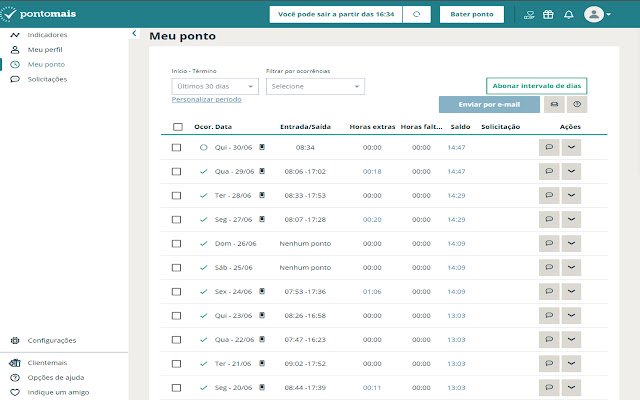Screen dimensions: 640x400
Task: Click the print icon button
Action: (x=554, y=104)
